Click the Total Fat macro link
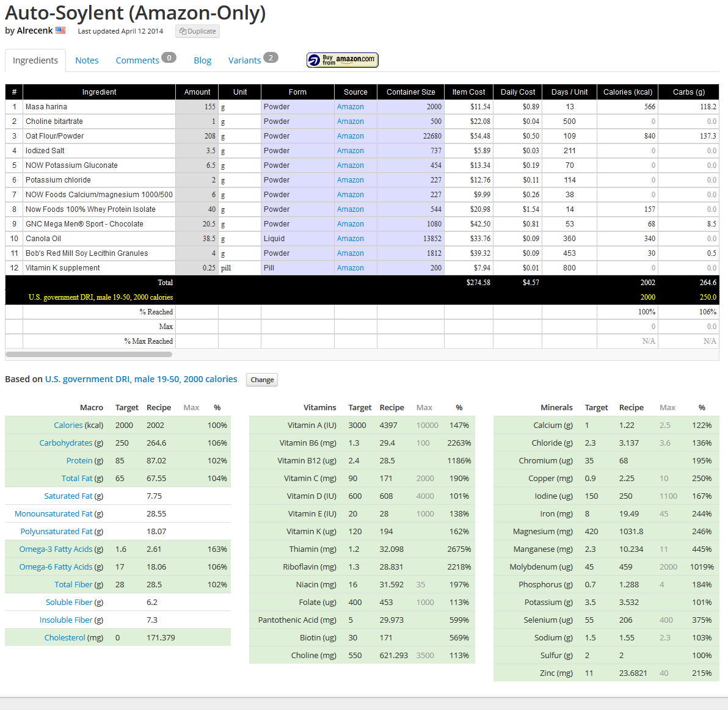Screen dimensions: 728x710 coord(77,478)
